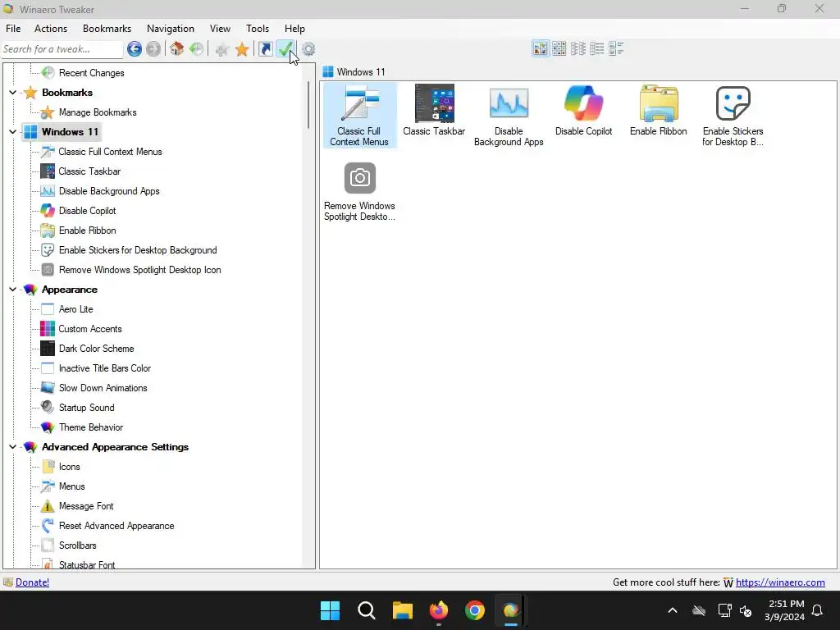Collapse the Appearance tree node

(x=12, y=290)
